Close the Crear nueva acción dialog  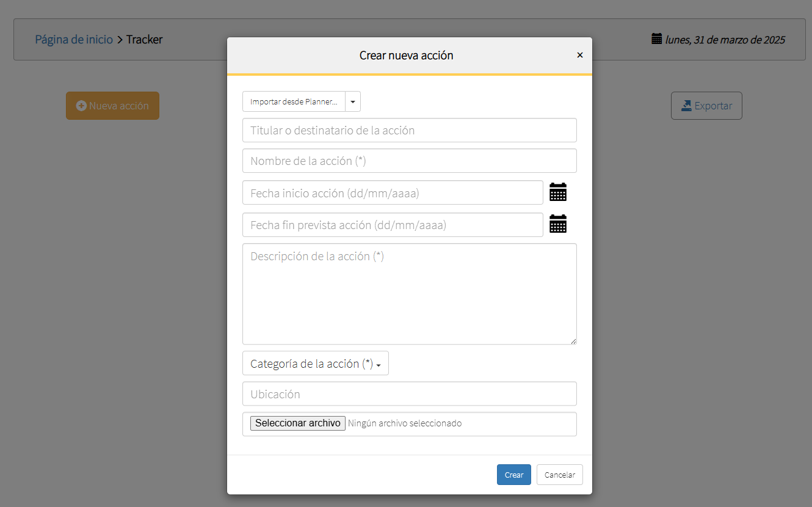[579, 55]
